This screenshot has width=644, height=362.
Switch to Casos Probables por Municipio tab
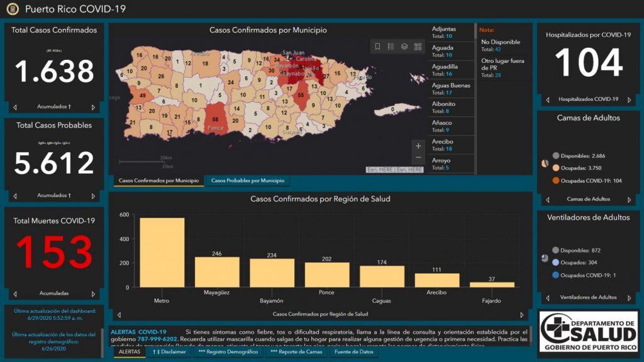247,181
